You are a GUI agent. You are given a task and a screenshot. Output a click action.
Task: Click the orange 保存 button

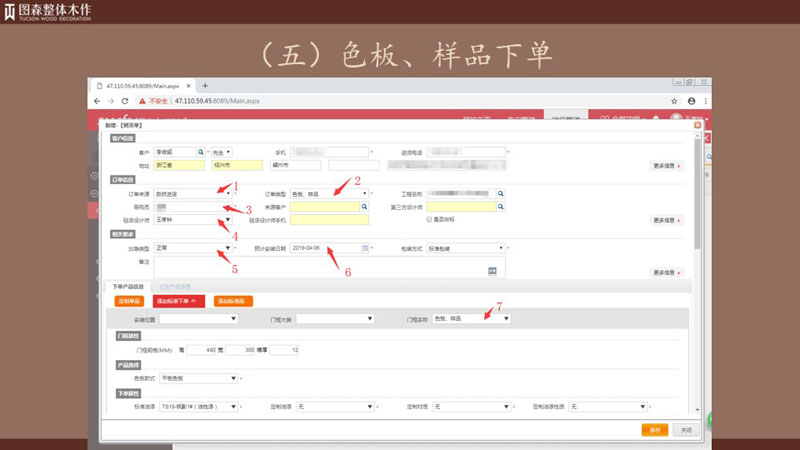(x=654, y=429)
